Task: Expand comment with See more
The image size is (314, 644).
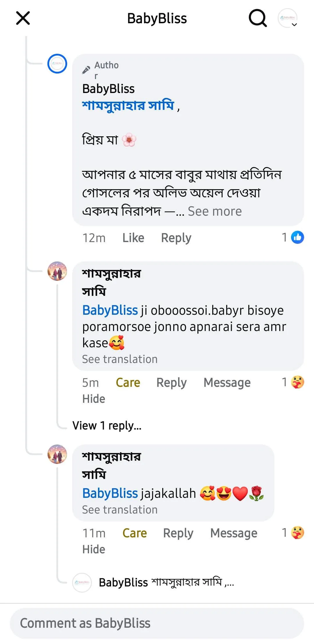Action: pos(215,211)
